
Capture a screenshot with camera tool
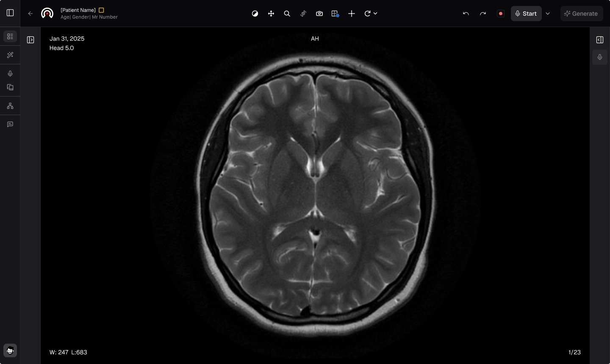click(319, 14)
